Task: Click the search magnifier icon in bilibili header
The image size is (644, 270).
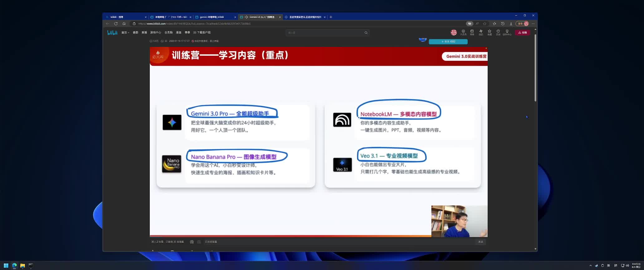Action: pos(366,33)
